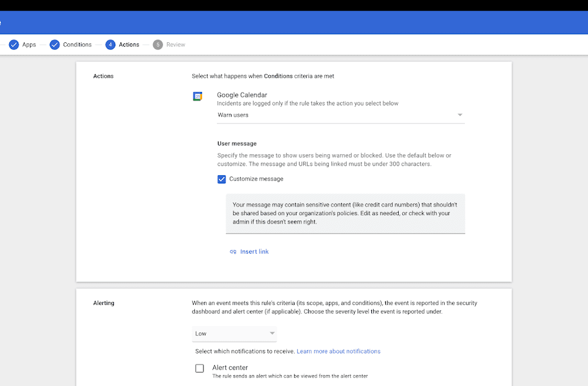
Task: Click inside the custom user message text box
Action: [x=345, y=213]
